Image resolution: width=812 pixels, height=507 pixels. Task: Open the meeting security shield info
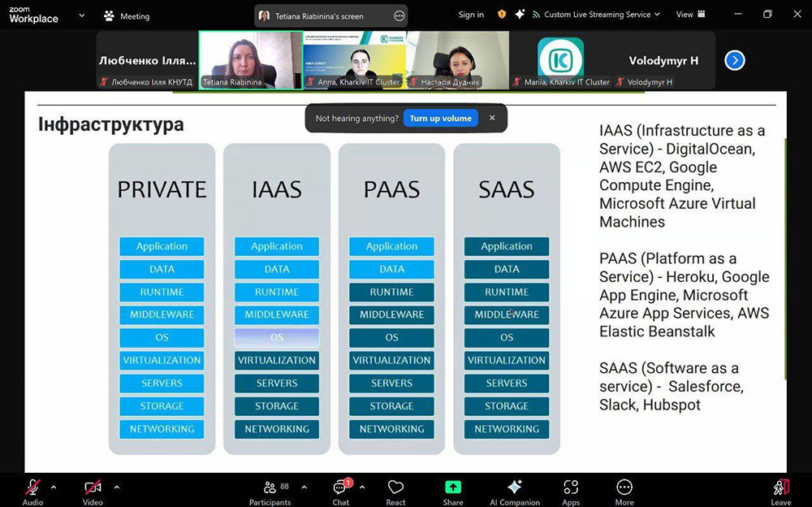click(x=501, y=15)
